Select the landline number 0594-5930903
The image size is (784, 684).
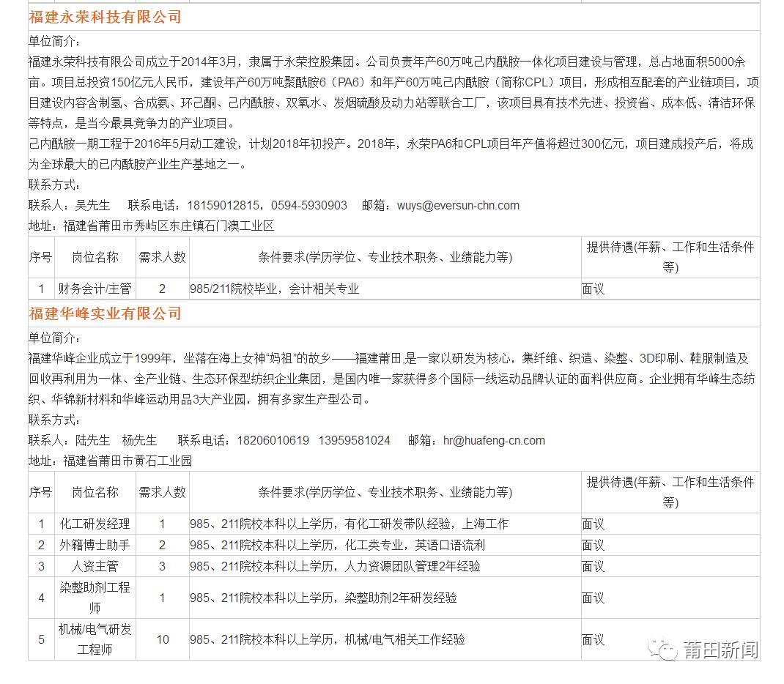[309, 205]
